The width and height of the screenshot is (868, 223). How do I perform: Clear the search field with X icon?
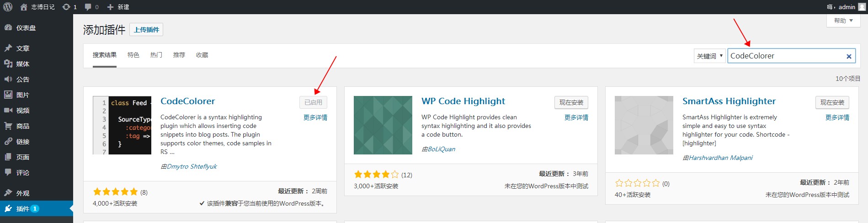pos(849,56)
